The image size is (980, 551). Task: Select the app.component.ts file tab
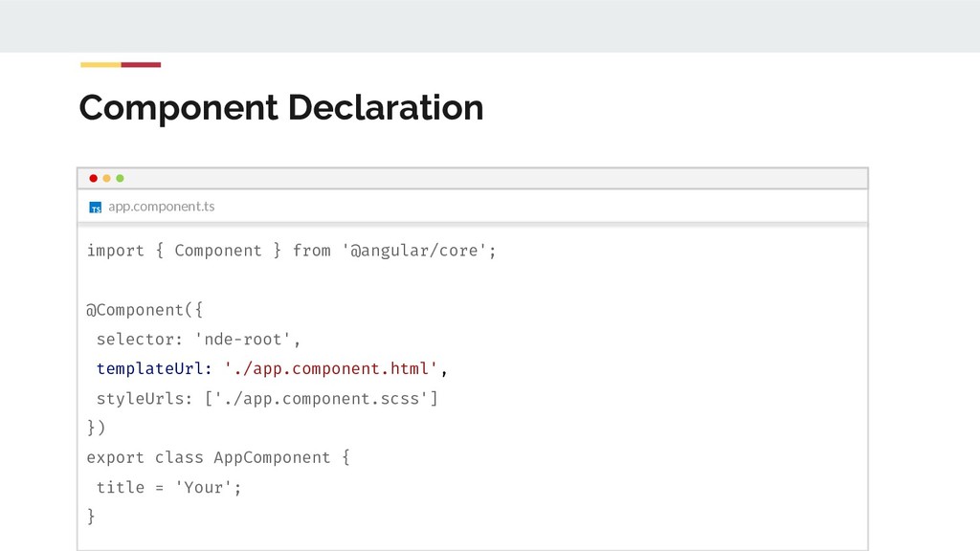[161, 207]
